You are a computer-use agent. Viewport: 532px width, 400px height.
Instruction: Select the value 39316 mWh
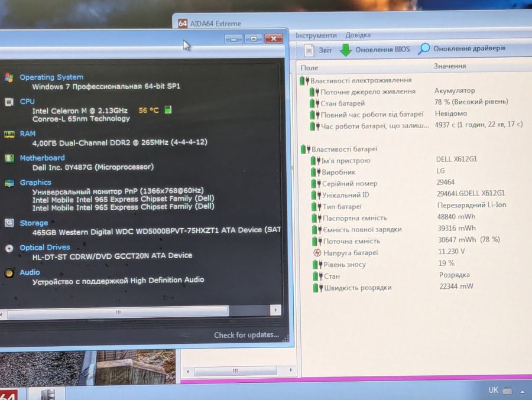457,228
